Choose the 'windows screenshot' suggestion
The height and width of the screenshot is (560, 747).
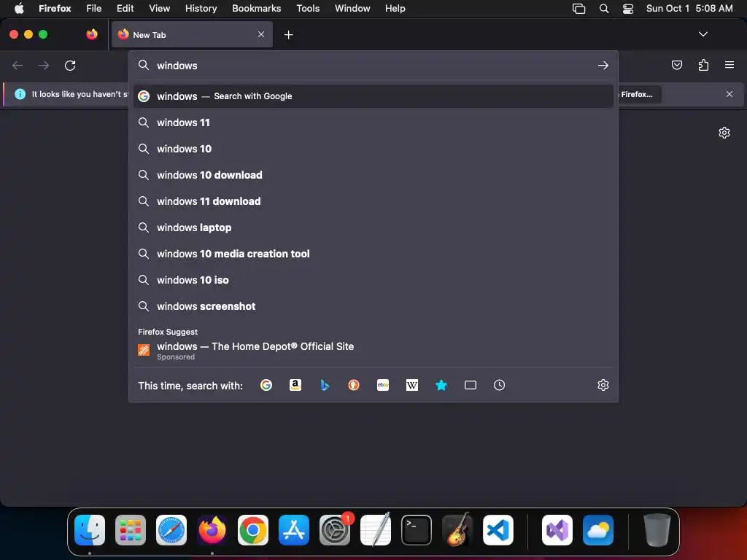tap(373, 306)
